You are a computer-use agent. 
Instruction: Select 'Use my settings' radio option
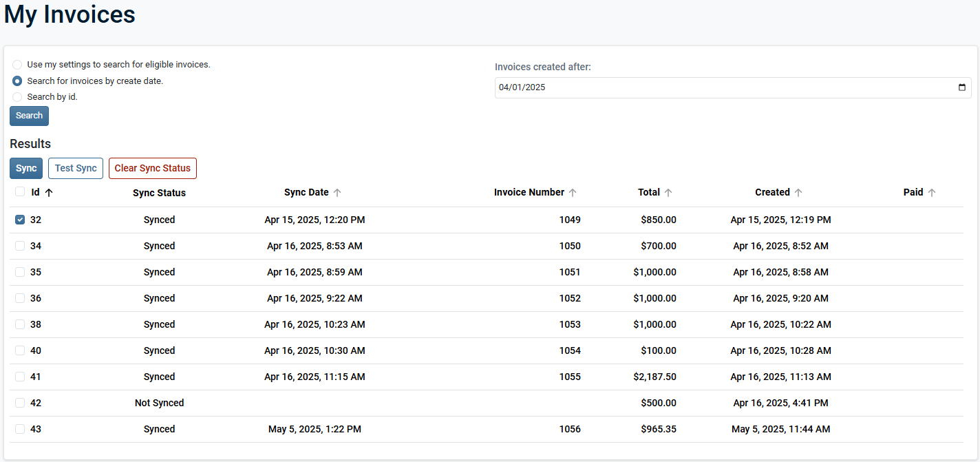click(17, 65)
